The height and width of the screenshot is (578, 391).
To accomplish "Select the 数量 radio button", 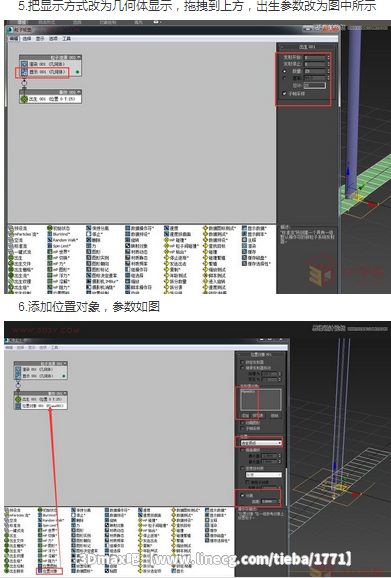I will point(284,71).
